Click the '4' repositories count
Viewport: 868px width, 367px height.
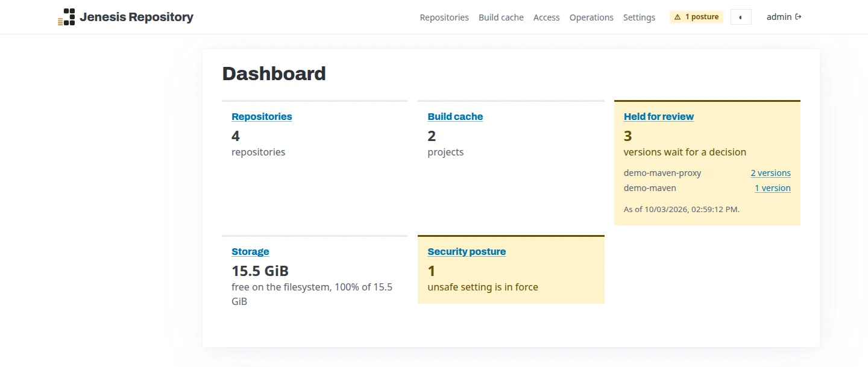[236, 136]
